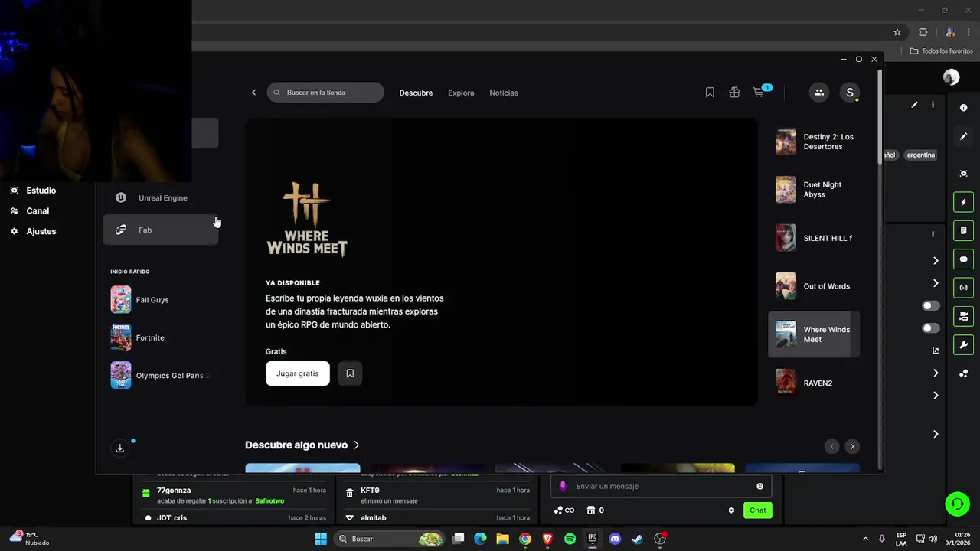The width and height of the screenshot is (980, 551).
Task: Select RAVEN2 in carousel list
Action: (x=814, y=383)
